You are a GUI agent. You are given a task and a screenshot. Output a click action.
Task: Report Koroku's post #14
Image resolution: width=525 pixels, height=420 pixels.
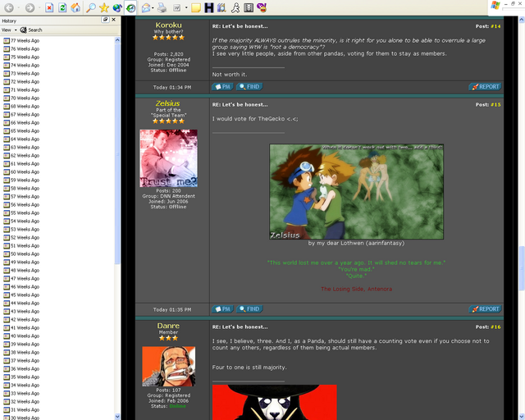(x=485, y=87)
